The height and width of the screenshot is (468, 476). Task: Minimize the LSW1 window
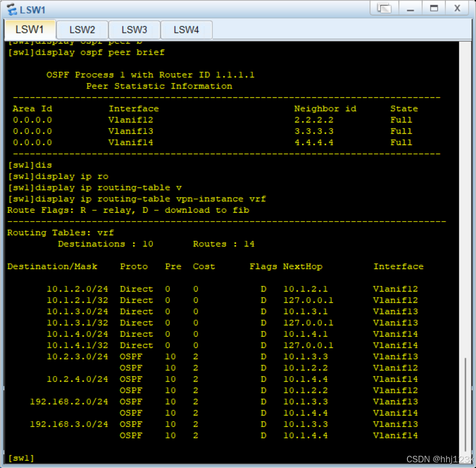coord(410,8)
